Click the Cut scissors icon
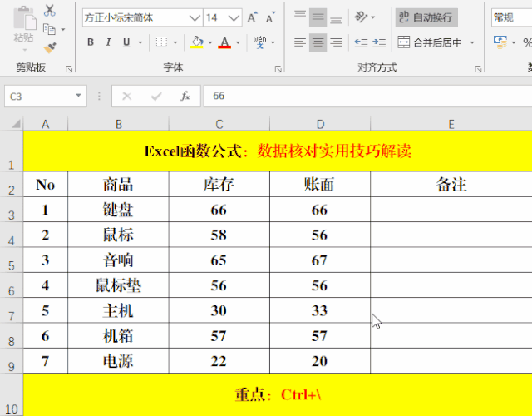 tap(49, 11)
